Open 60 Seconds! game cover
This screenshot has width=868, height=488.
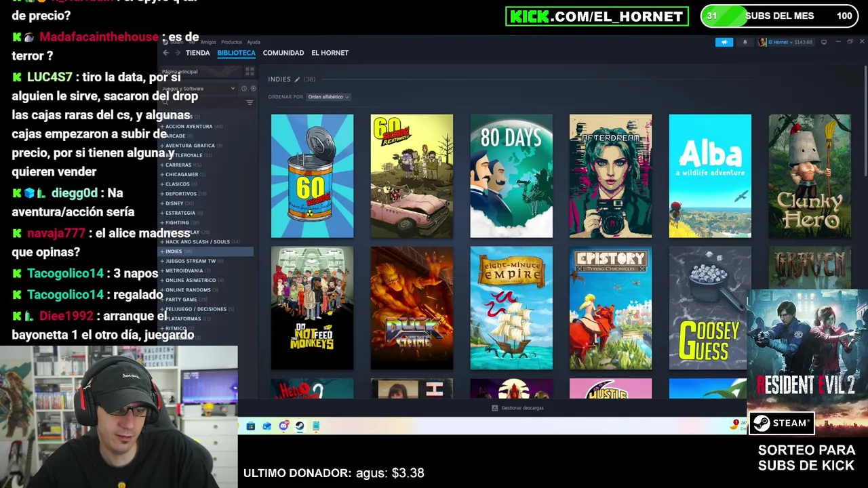click(x=312, y=176)
